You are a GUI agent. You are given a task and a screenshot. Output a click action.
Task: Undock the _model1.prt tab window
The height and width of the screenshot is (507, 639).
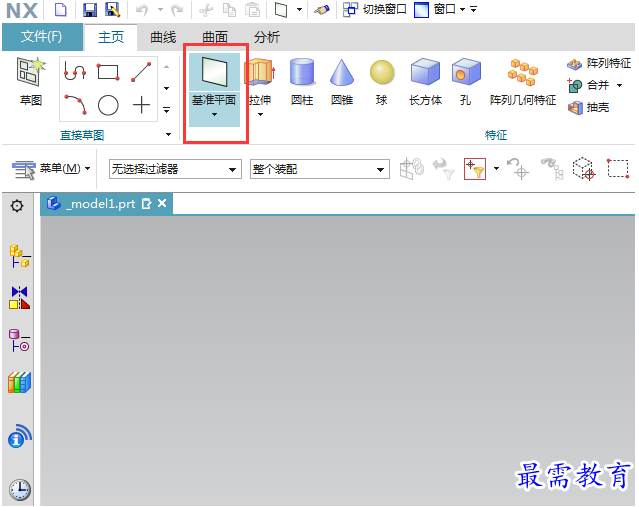146,203
